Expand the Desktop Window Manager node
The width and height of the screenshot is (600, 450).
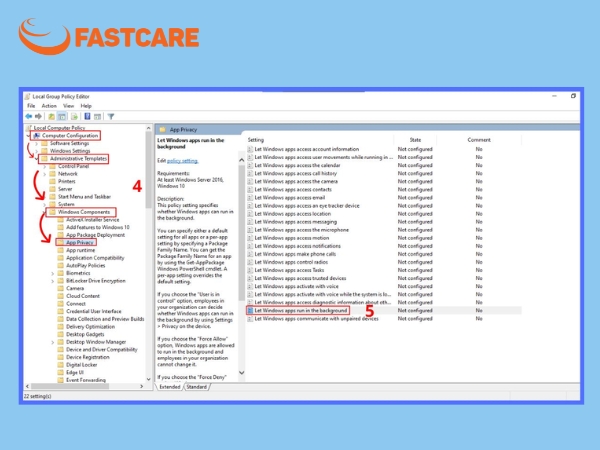click(x=52, y=342)
